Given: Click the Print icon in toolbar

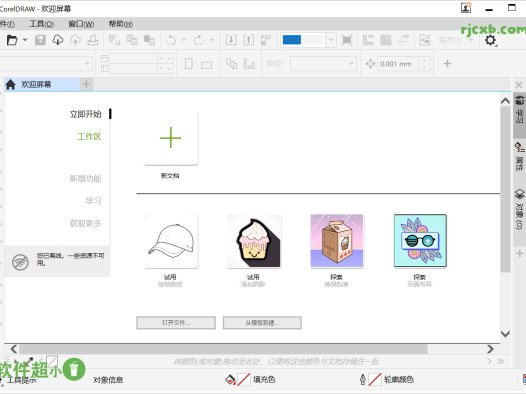Looking at the screenshot, I should coord(93,40).
